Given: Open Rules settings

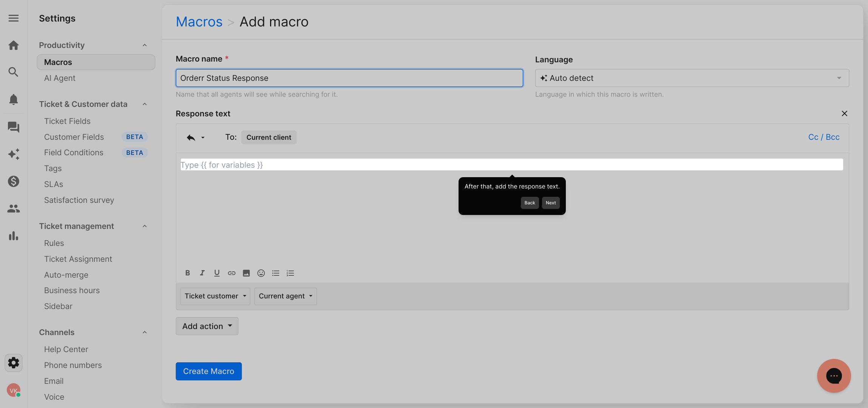Looking at the screenshot, I should point(54,243).
